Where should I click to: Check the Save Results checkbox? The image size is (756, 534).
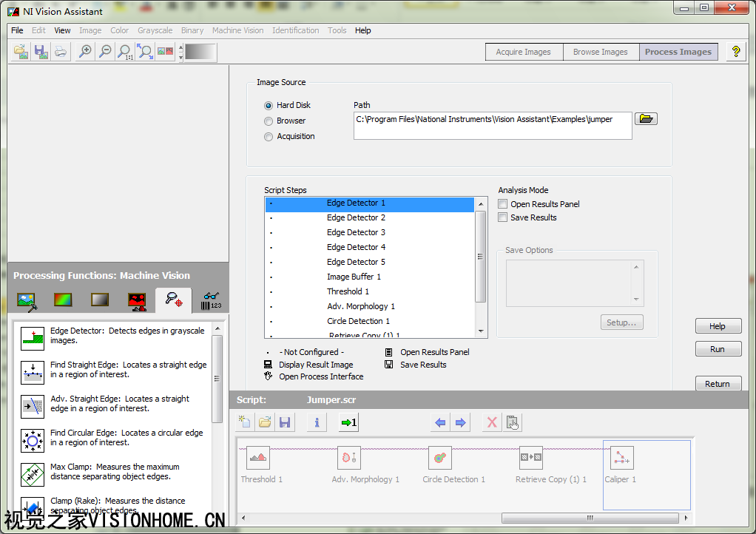click(x=503, y=217)
